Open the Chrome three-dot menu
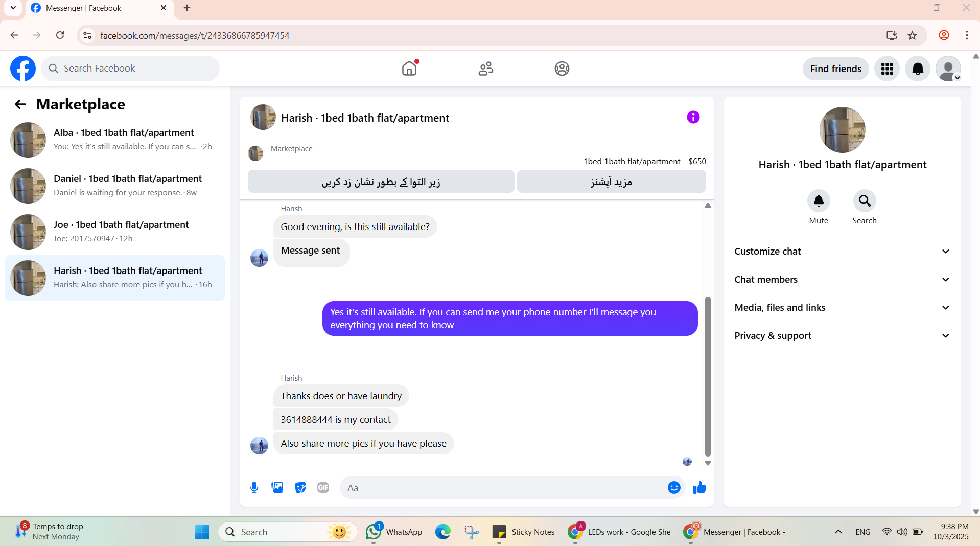Image resolution: width=980 pixels, height=546 pixels. tap(967, 35)
